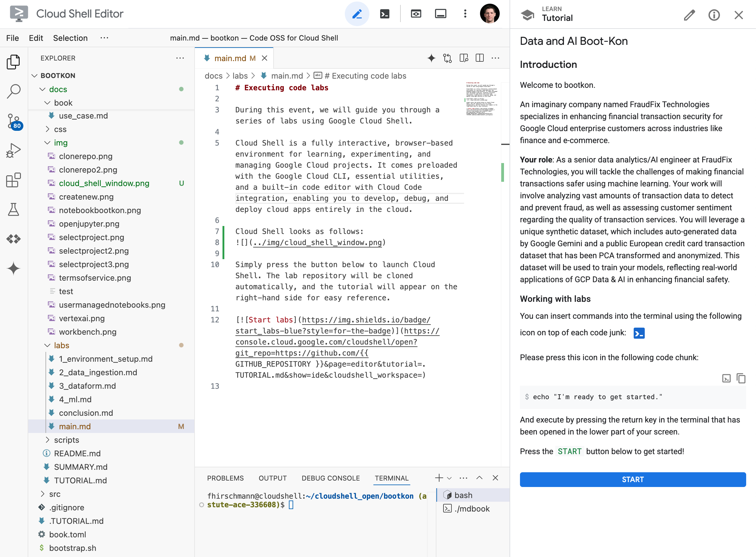Toggle Open Terminal button in top bar
The width and height of the screenshot is (756, 557).
(385, 14)
